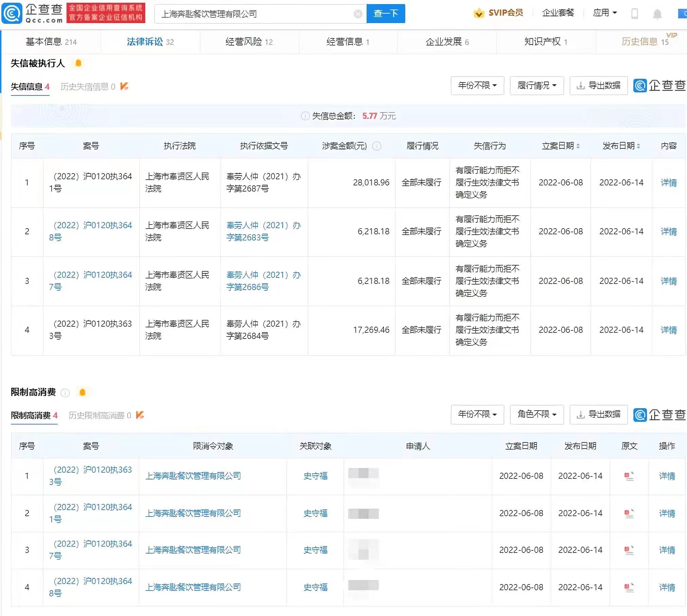Open case link 沪0120执3648号 in 失信 table
Viewport: 687px width, 616px height.
(91, 231)
